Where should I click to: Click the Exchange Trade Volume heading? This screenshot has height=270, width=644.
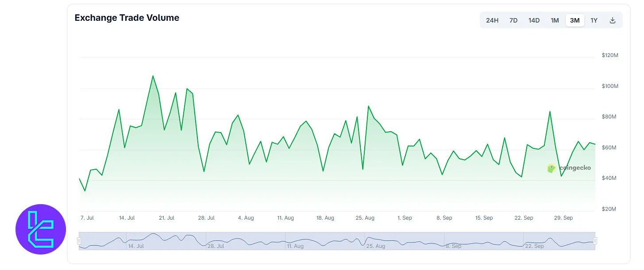pyautogui.click(x=127, y=18)
